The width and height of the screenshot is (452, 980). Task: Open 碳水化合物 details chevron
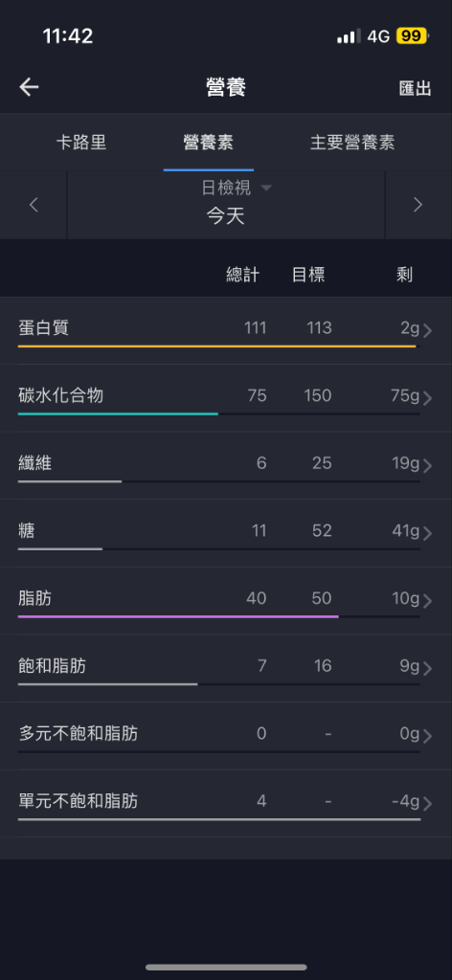coord(428,398)
